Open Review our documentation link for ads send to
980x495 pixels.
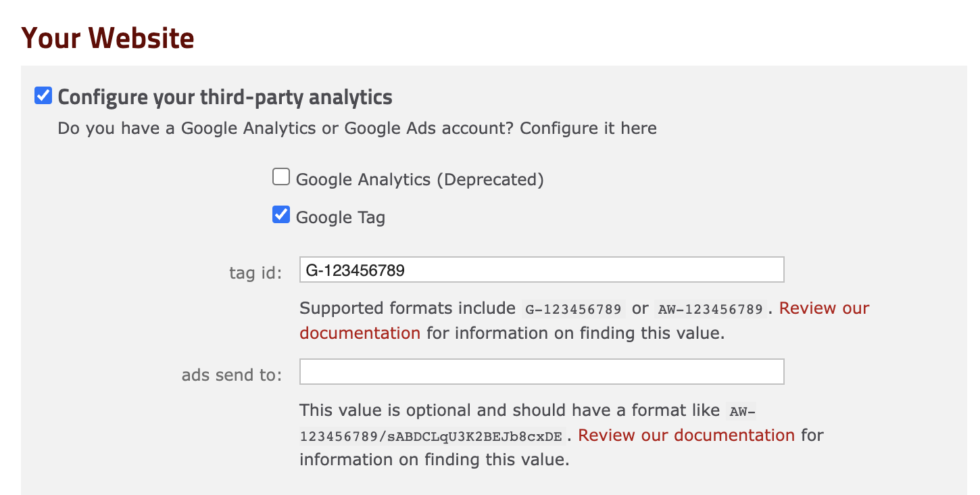(x=686, y=435)
